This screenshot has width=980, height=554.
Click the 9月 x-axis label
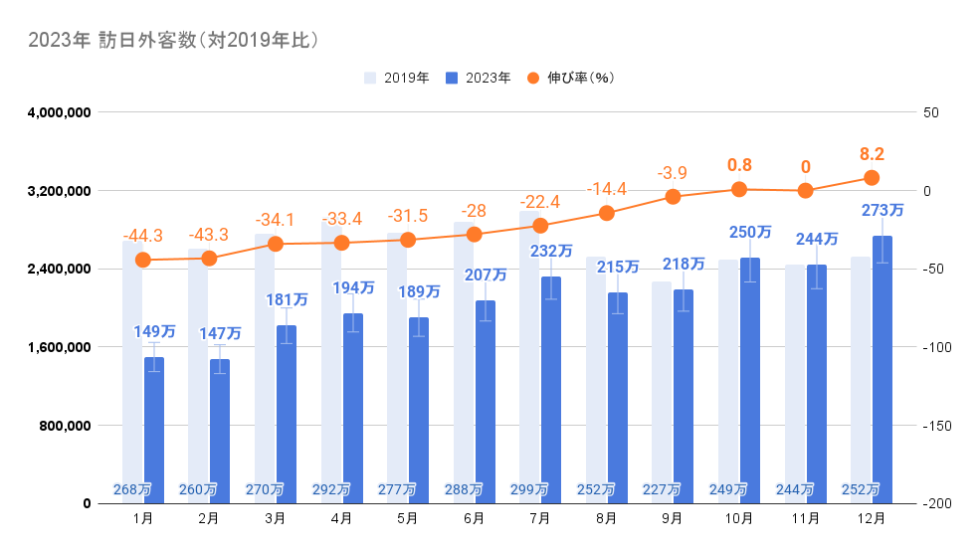[x=673, y=518]
